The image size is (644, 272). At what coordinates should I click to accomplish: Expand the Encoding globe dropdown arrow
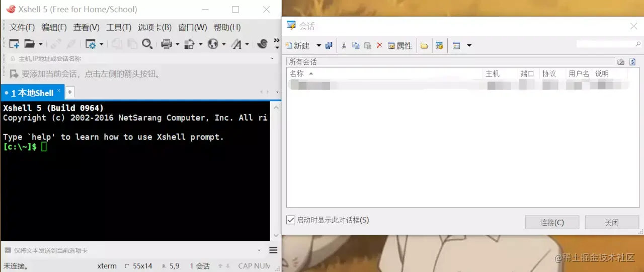tap(224, 44)
